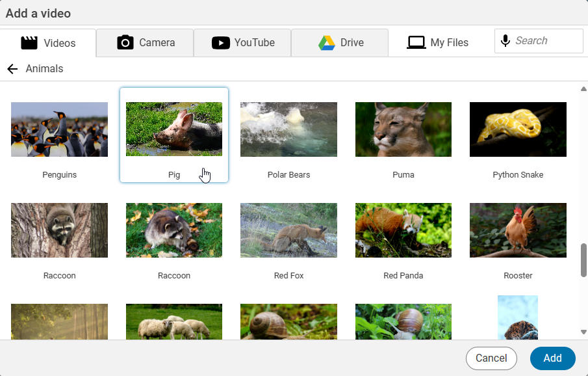Pick the Red Panda video thumbnail
The height and width of the screenshot is (376, 588).
tap(403, 230)
